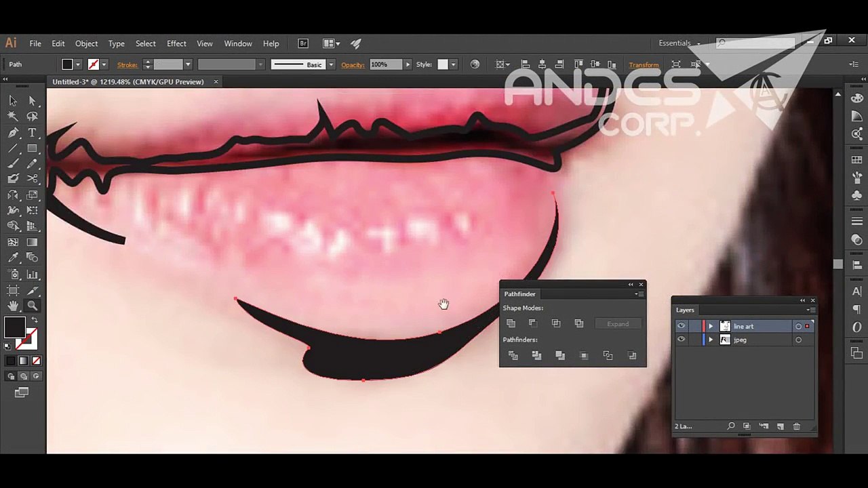Image resolution: width=868 pixels, height=488 pixels.
Task: Select the Shape Builder tool
Action: tap(13, 226)
